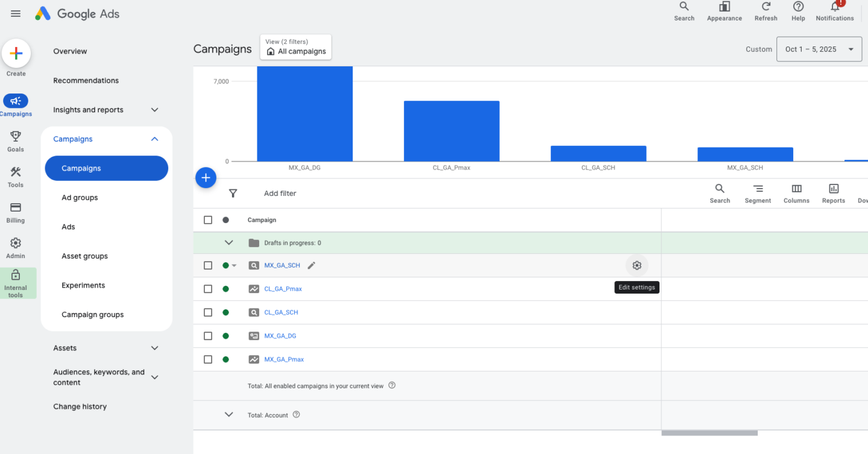Screen dimensions: 868x454
Task: Tick the select-all checkbox in table header
Action: 208,220
